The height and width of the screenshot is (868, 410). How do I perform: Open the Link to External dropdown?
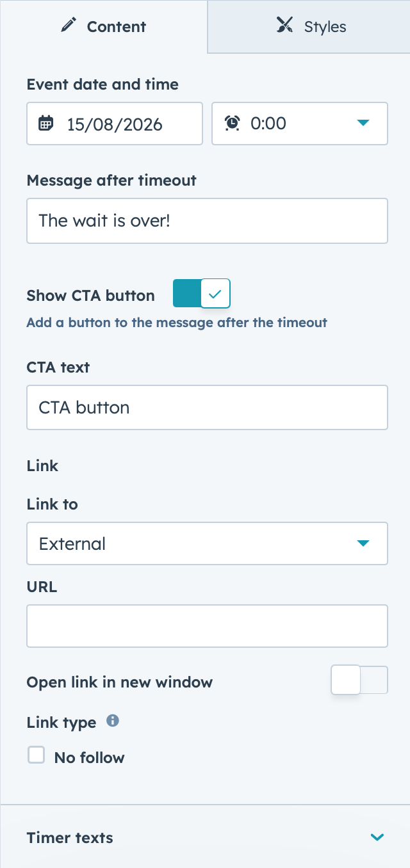coord(207,543)
